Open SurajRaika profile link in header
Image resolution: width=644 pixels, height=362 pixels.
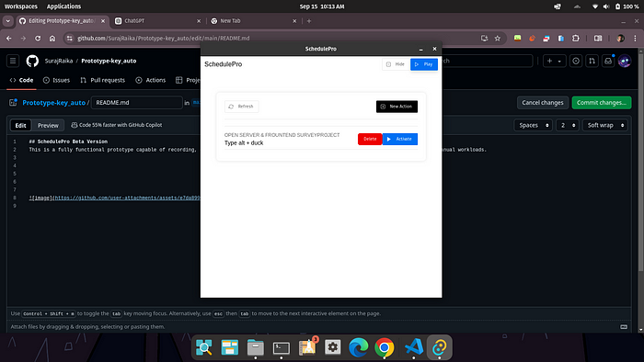click(59, 61)
